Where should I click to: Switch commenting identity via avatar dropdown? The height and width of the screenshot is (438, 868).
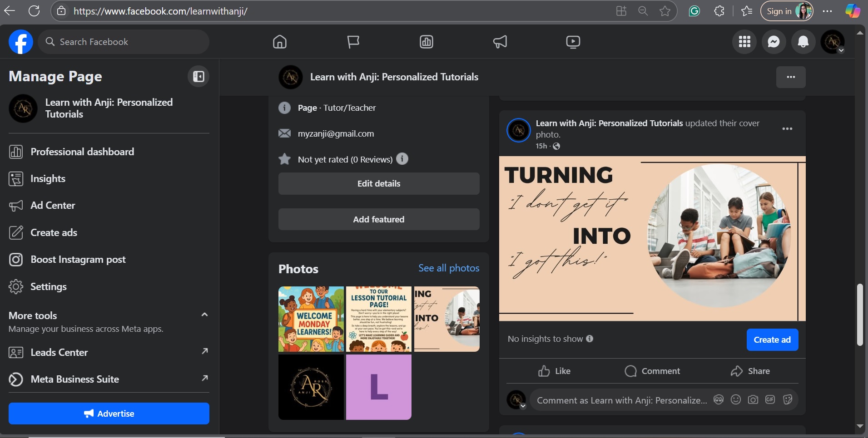(x=516, y=399)
